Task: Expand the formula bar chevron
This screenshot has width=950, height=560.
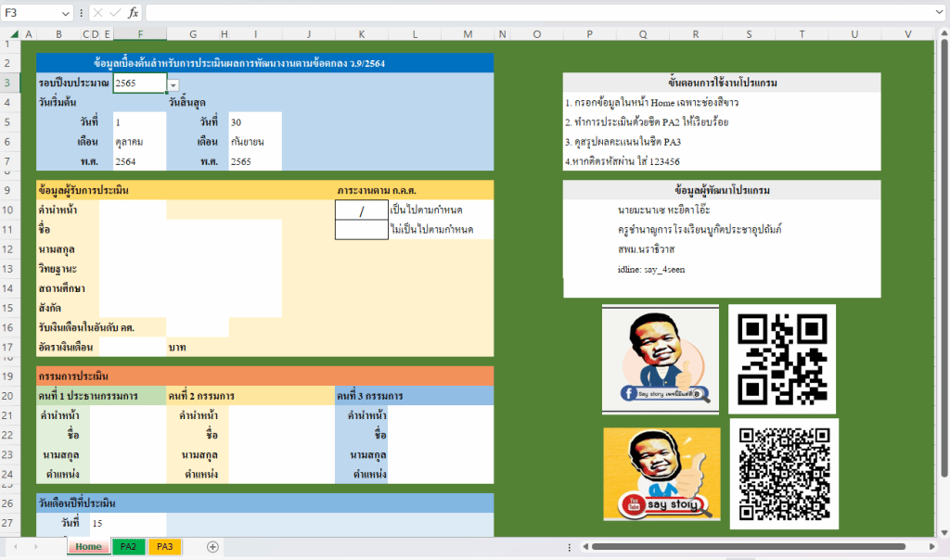Action: 940,12
